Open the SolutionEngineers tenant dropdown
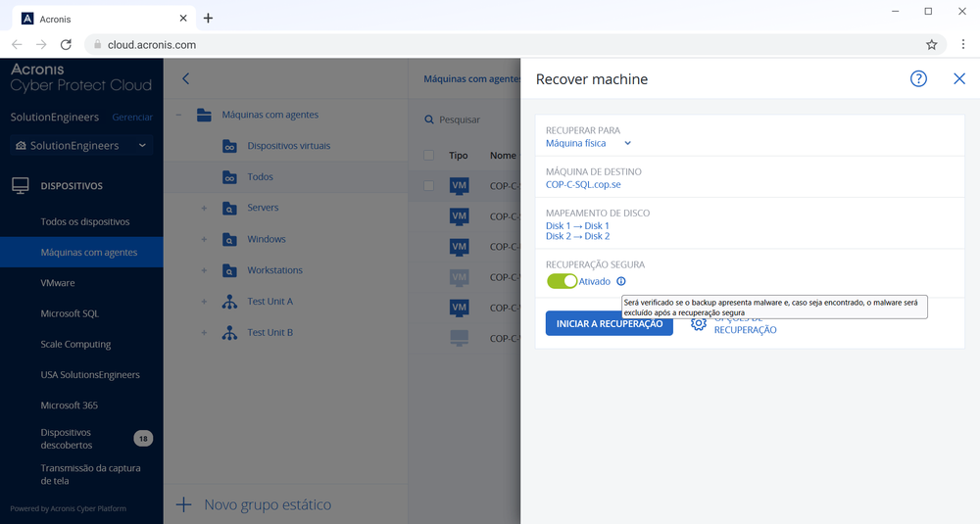Viewport: 980px width, 524px height. click(81, 146)
